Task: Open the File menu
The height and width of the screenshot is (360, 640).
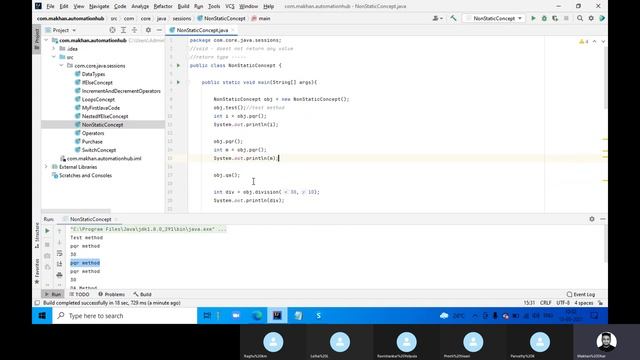Action: [50, 7]
